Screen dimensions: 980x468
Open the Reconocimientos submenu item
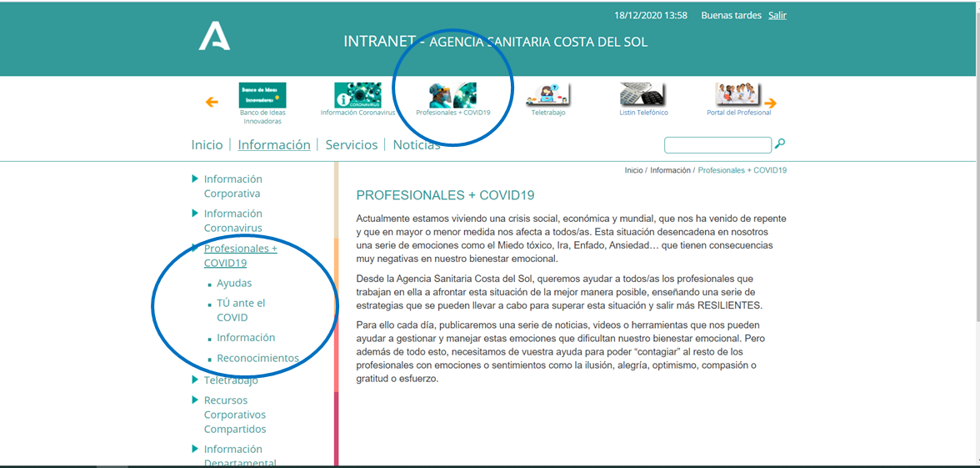point(257,358)
